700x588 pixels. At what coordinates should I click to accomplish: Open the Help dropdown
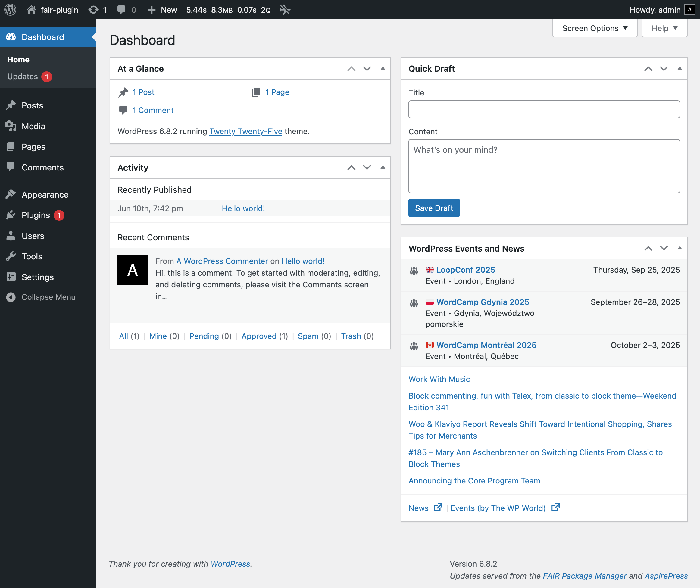click(x=664, y=28)
